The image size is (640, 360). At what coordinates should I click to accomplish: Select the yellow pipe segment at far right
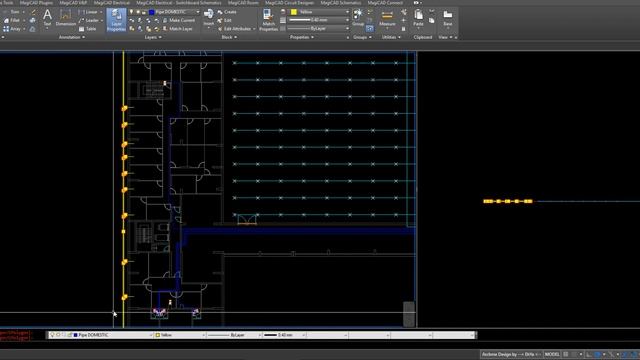coord(508,201)
